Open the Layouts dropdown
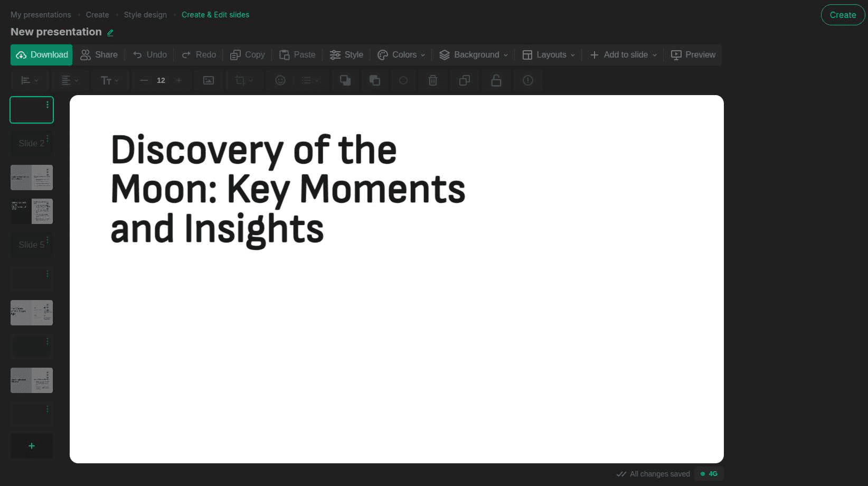 point(548,54)
